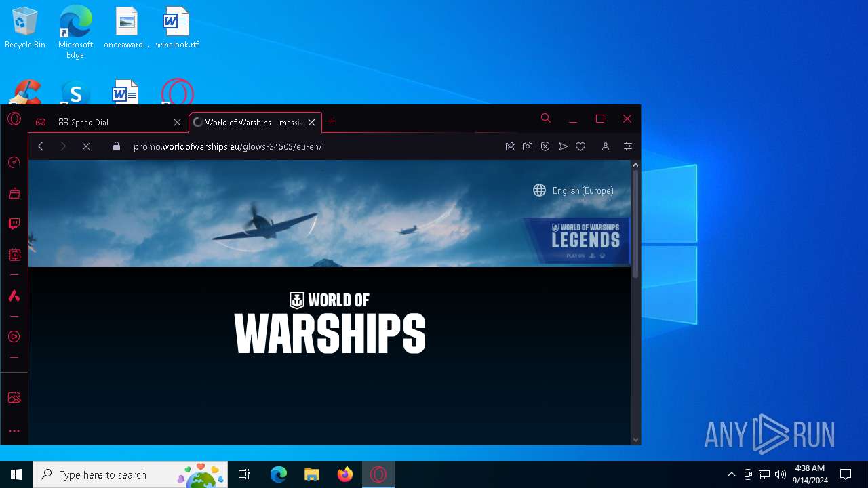This screenshot has height=488, width=868.
Task: Close the Speed Dial tab
Action: 177,123
